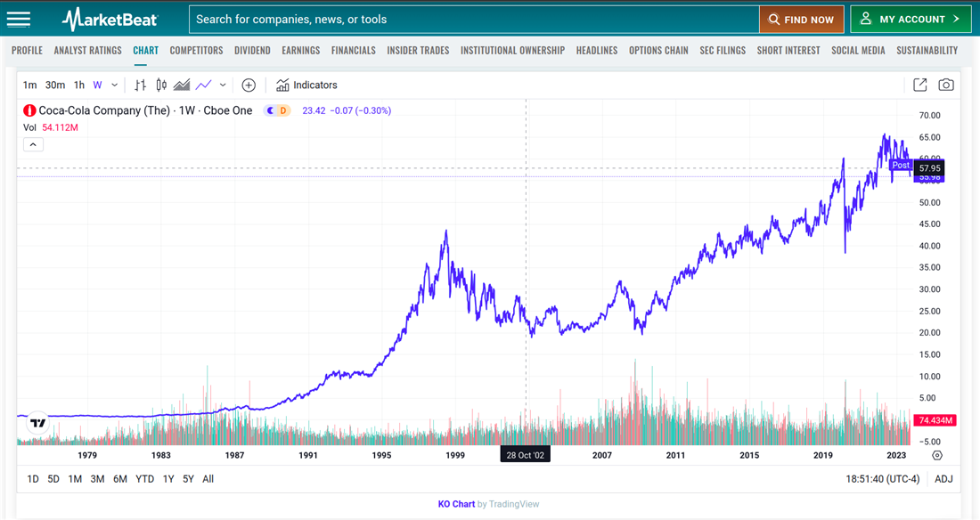Image resolution: width=980 pixels, height=520 pixels.
Task: Expand chart style dropdown arrow
Action: click(x=223, y=85)
